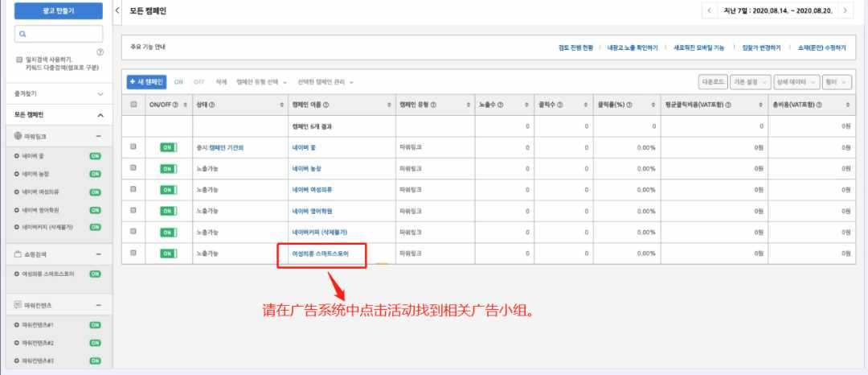Click 삭제 in the table toolbar
Screen dimensions: 868x375
tap(221, 82)
